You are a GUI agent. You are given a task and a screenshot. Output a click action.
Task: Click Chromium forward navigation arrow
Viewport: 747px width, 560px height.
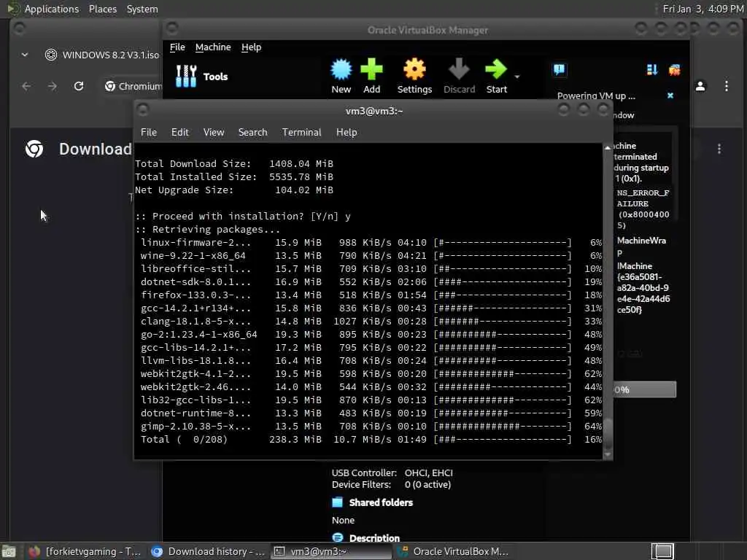click(53, 86)
